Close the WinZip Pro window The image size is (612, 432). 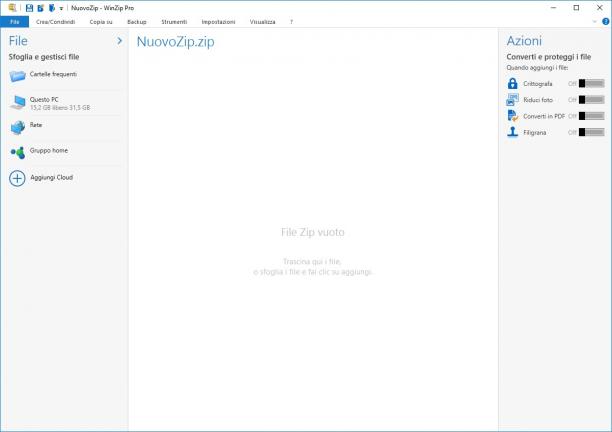(600, 8)
